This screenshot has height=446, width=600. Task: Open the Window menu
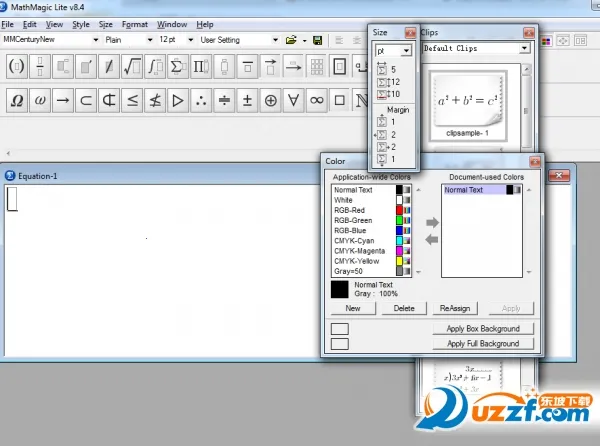click(172, 24)
